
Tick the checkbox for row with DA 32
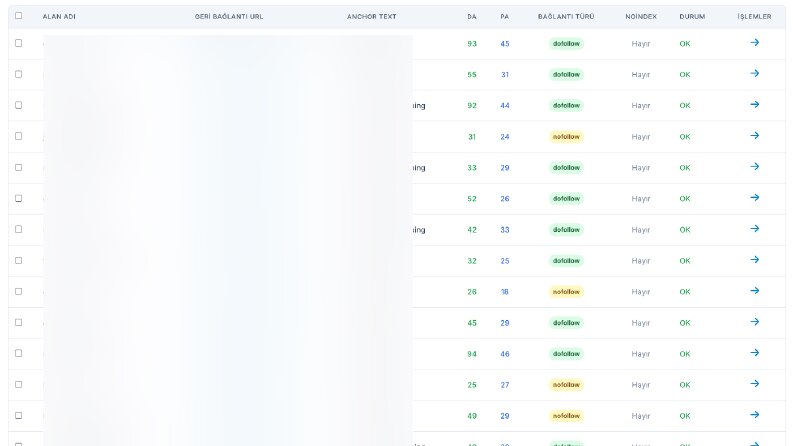pos(19,260)
